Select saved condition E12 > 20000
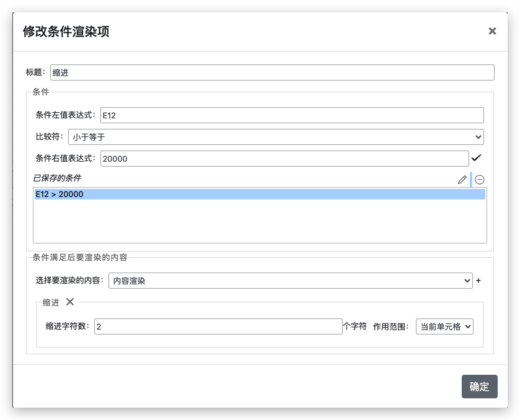The image size is (520, 420). click(x=260, y=195)
